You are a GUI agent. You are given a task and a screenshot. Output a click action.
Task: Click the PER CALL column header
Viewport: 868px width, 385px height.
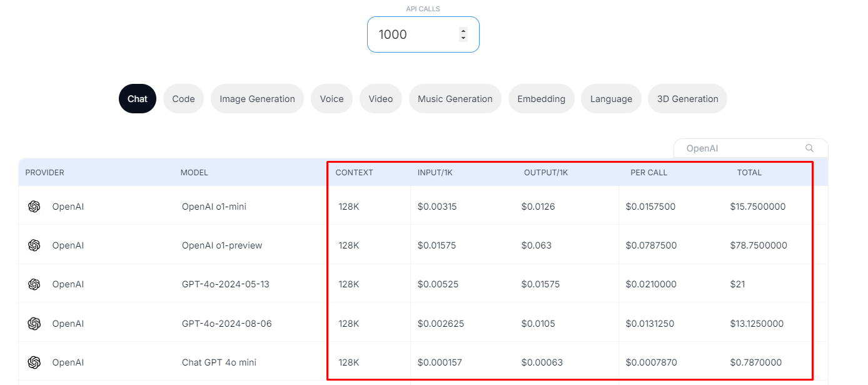click(649, 173)
